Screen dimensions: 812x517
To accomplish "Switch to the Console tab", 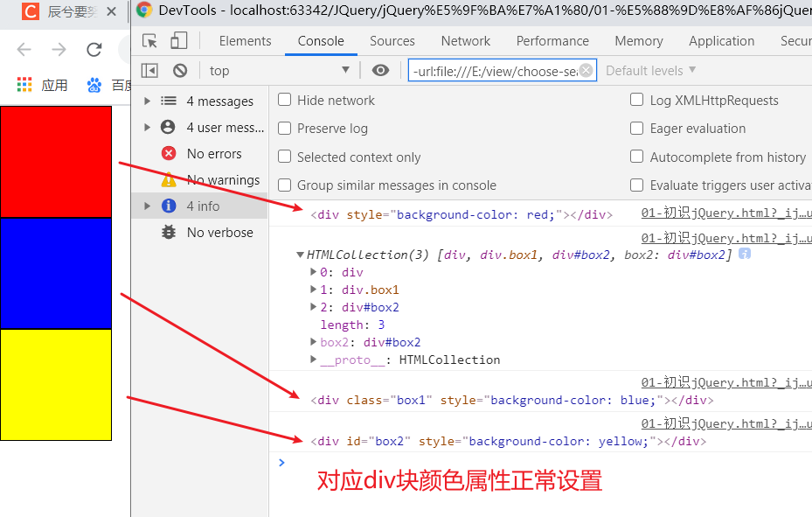I will coord(321,41).
